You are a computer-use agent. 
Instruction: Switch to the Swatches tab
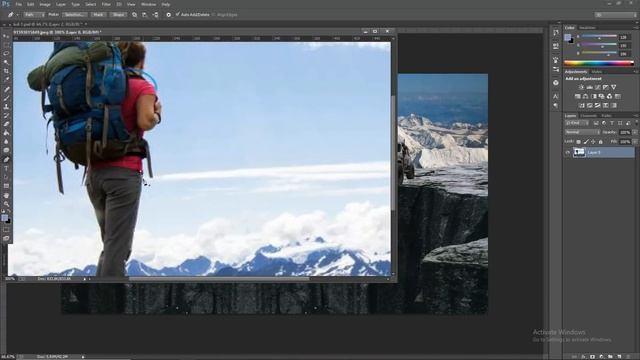(x=587, y=28)
